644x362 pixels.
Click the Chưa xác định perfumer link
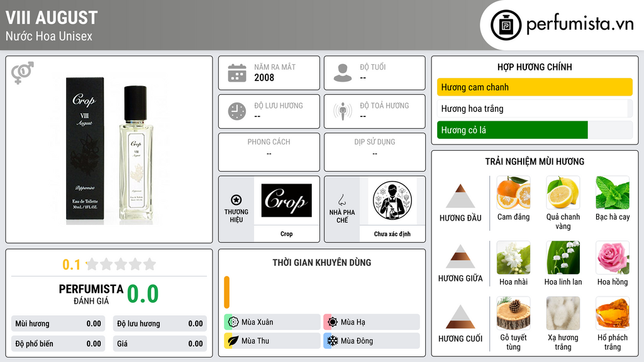tap(392, 234)
